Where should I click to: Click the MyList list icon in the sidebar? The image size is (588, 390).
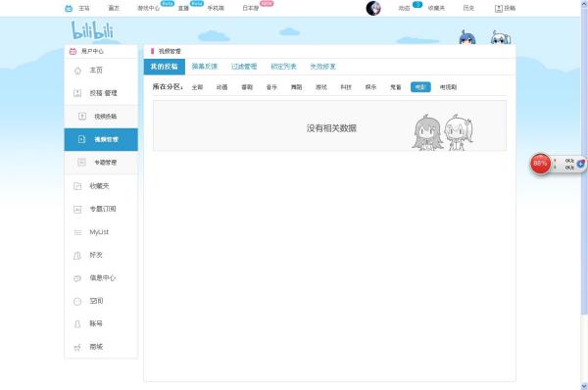pyautogui.click(x=77, y=232)
